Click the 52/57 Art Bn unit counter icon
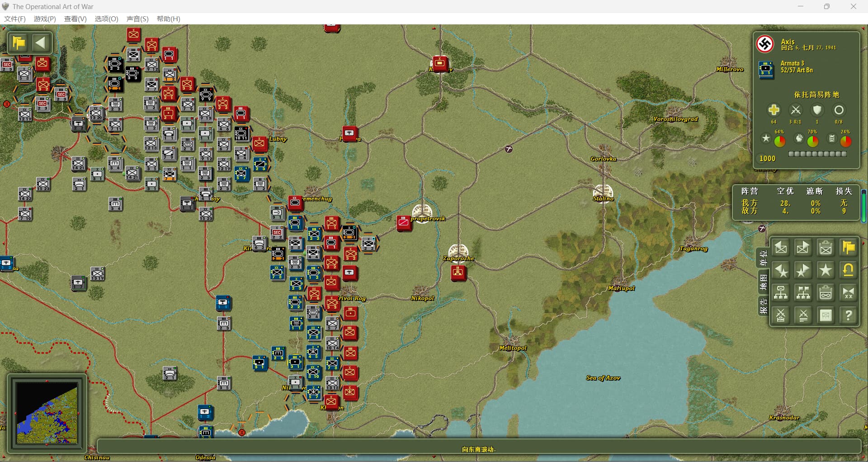The height and width of the screenshot is (462, 868). 766,70
